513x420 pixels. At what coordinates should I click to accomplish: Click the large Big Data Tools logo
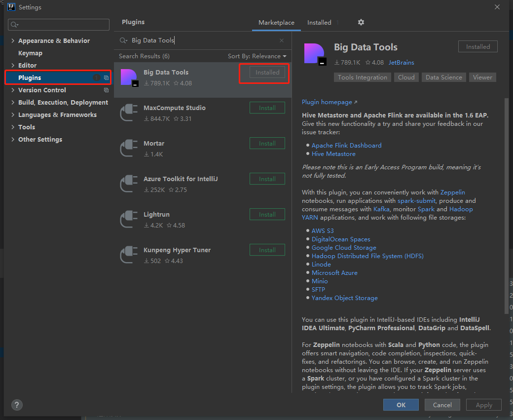[x=315, y=54]
